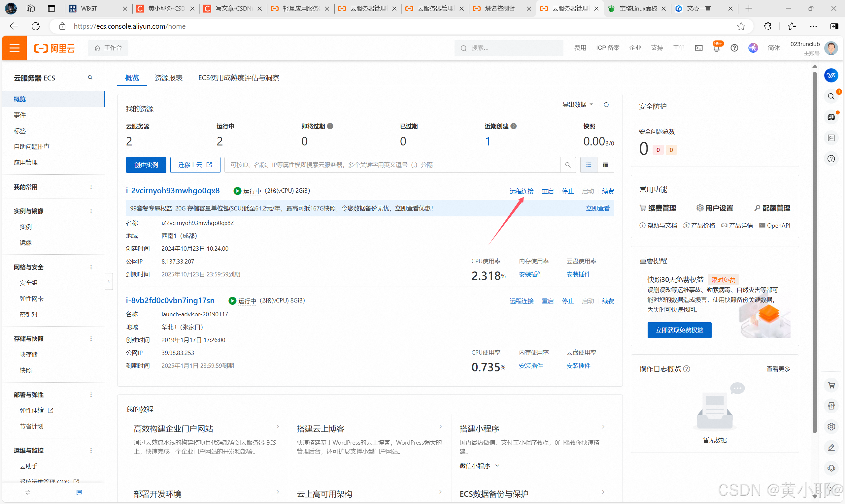Select 安全组 in the sidebar

coord(28,283)
